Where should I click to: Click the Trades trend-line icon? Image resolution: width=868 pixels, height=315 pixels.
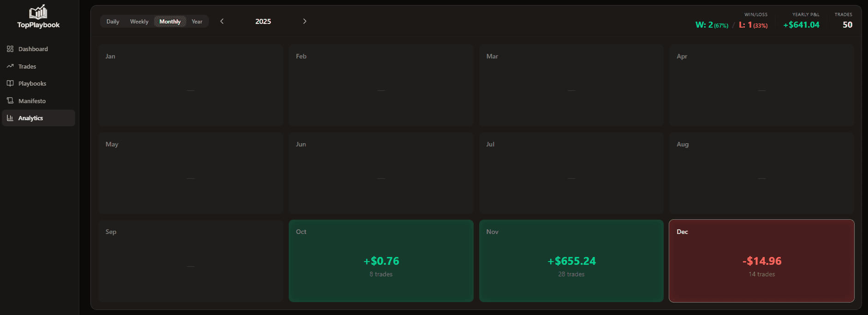[x=10, y=66]
